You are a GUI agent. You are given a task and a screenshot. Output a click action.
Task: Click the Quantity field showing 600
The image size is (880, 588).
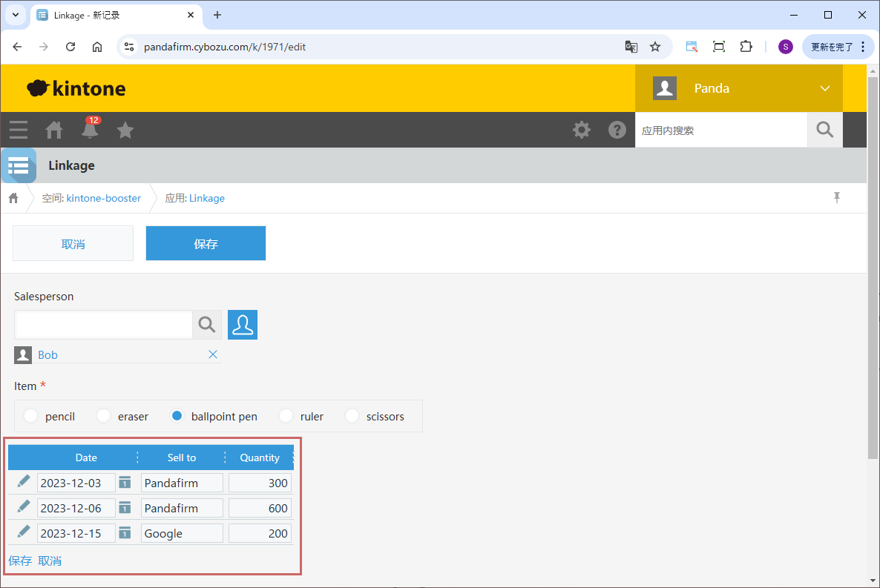260,508
